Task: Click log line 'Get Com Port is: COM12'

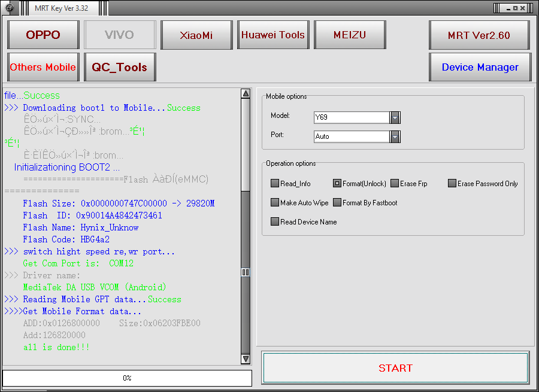Action: pyautogui.click(x=78, y=263)
